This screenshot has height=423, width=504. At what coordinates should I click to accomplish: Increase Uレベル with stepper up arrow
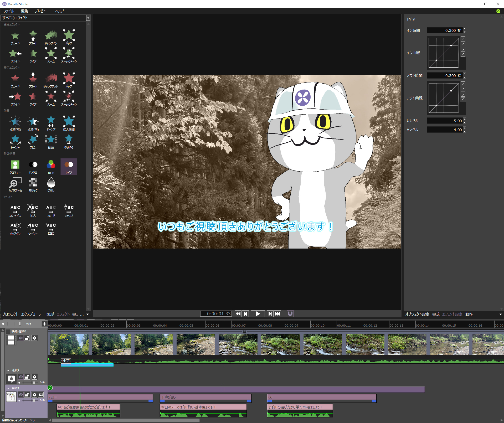point(465,119)
